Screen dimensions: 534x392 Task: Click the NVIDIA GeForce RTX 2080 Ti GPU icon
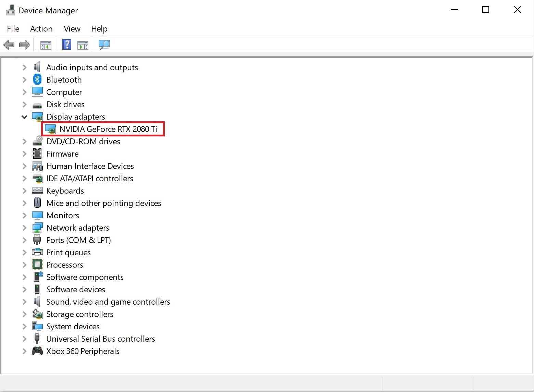pos(51,129)
